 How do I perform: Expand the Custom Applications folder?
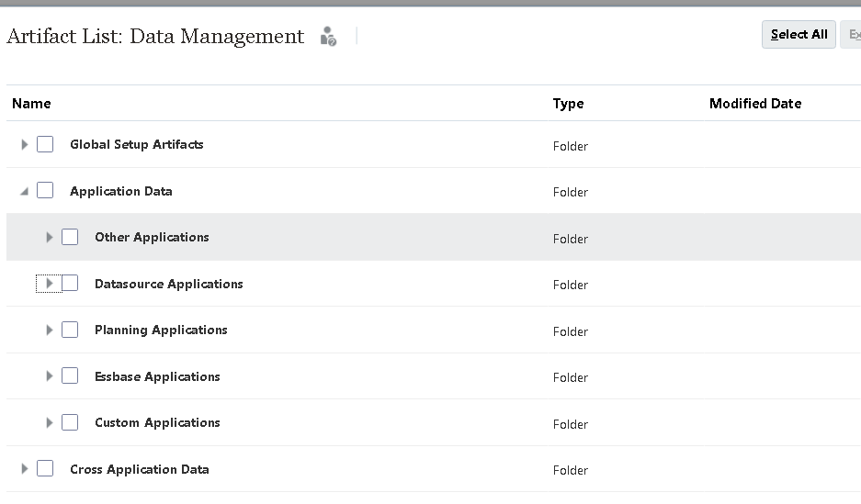pyautogui.click(x=50, y=423)
